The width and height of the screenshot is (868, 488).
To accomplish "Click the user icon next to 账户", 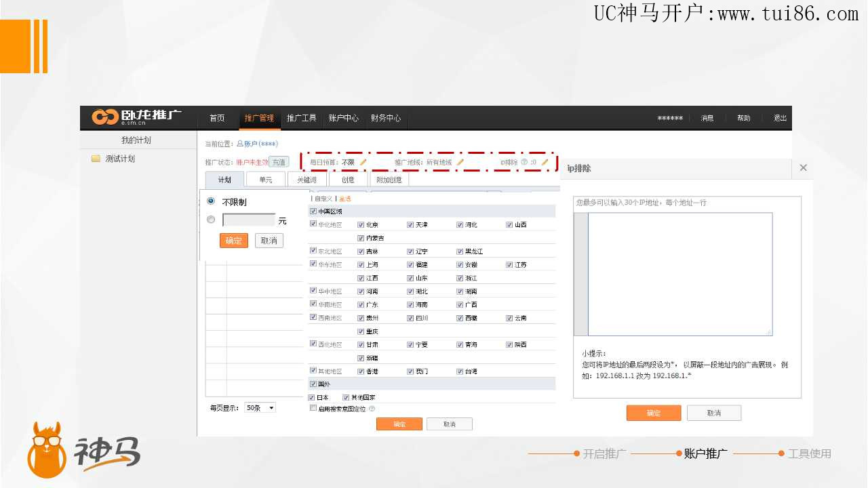I will (x=239, y=144).
